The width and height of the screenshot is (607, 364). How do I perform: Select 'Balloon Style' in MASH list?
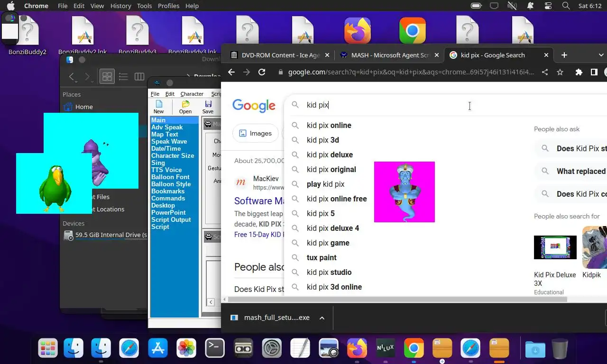pos(171,184)
